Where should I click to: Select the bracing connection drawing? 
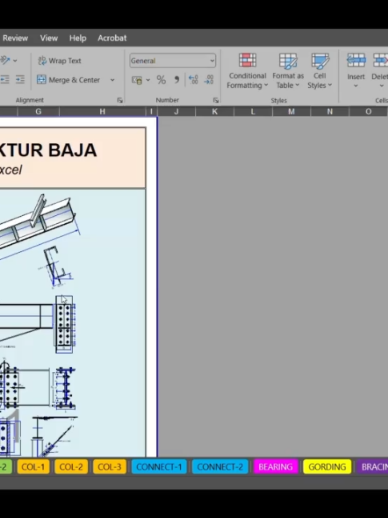[x=55, y=436]
